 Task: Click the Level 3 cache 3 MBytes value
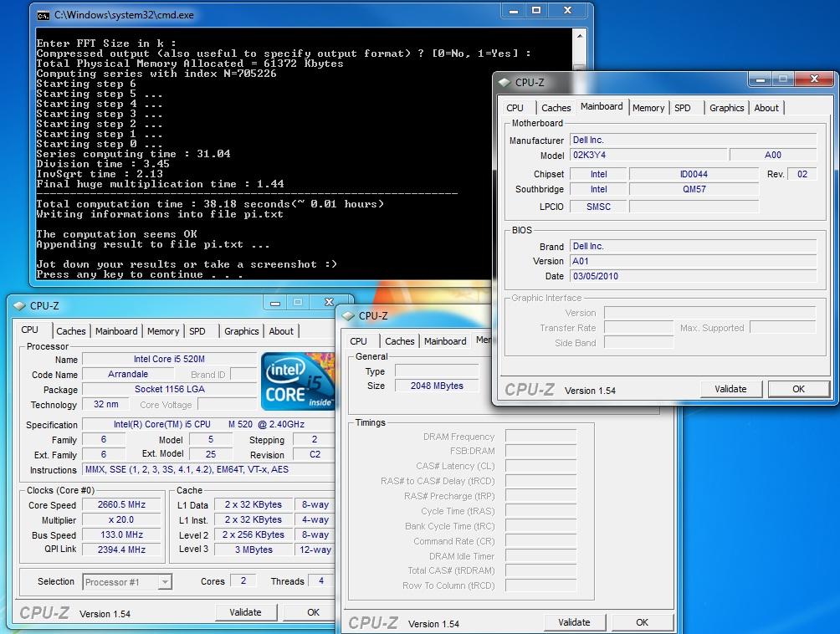pos(254,550)
